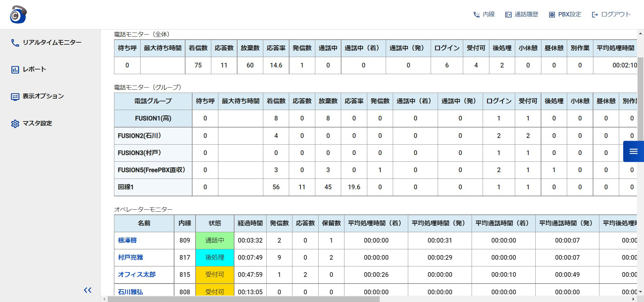The width and height of the screenshot is (644, 302).
Task: Click 状態 column header
Action: [215, 223]
